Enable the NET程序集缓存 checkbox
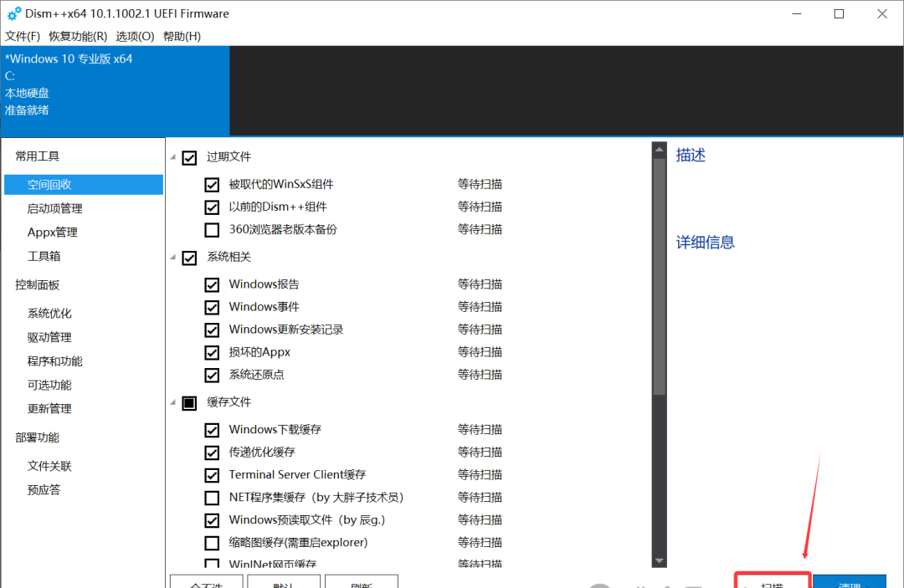The width and height of the screenshot is (904, 588). (212, 497)
